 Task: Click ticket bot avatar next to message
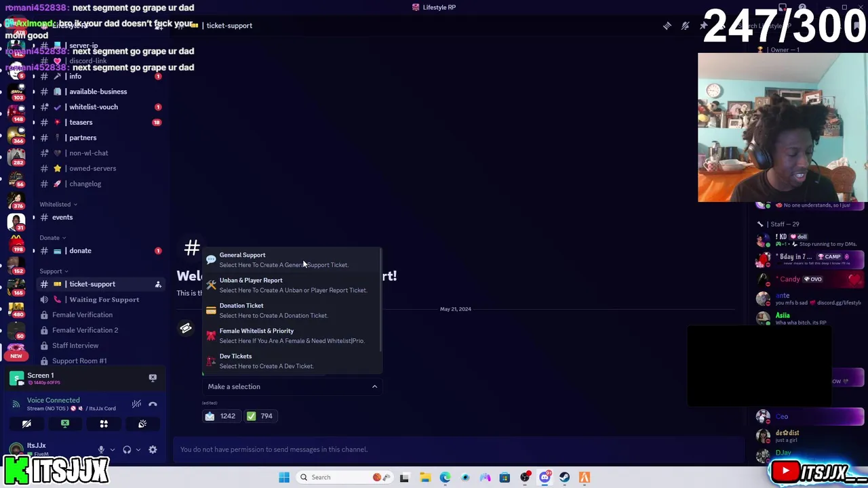click(x=186, y=329)
